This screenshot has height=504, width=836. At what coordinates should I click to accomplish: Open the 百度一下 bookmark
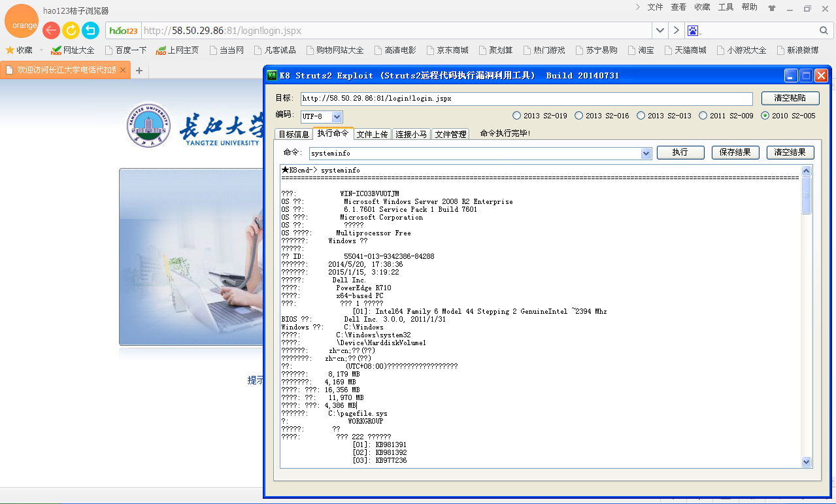point(125,50)
